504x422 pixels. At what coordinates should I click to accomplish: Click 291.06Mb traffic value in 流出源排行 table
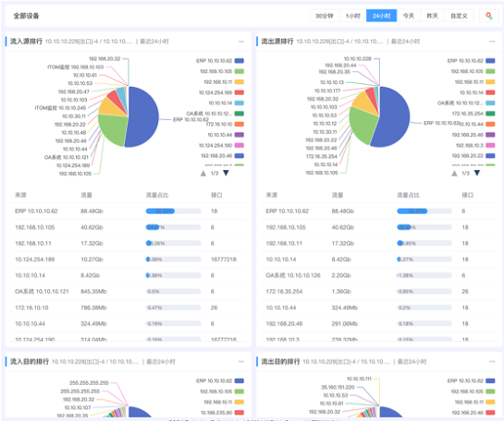click(x=345, y=323)
